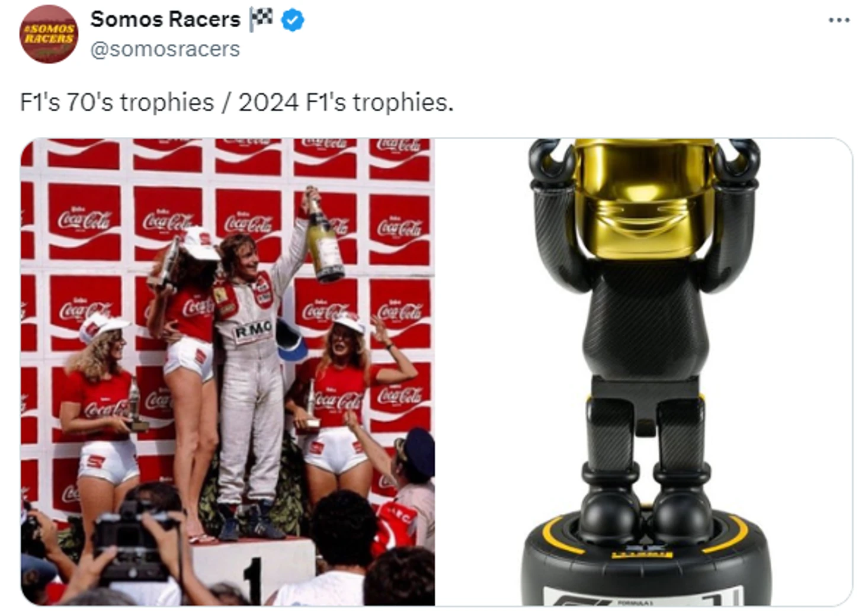Click the gold helmet on the trophy figure
This screenshot has width=865, height=616.
click(644, 197)
